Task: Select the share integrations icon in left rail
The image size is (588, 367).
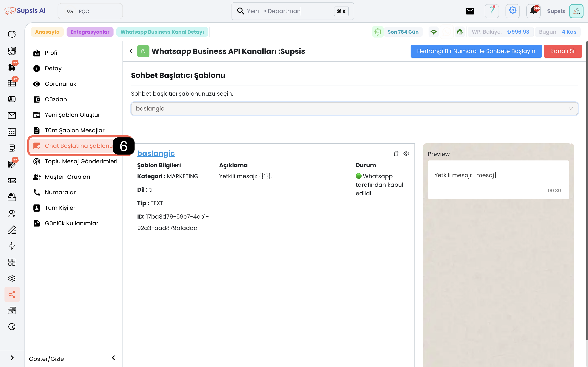Action: coord(12,294)
